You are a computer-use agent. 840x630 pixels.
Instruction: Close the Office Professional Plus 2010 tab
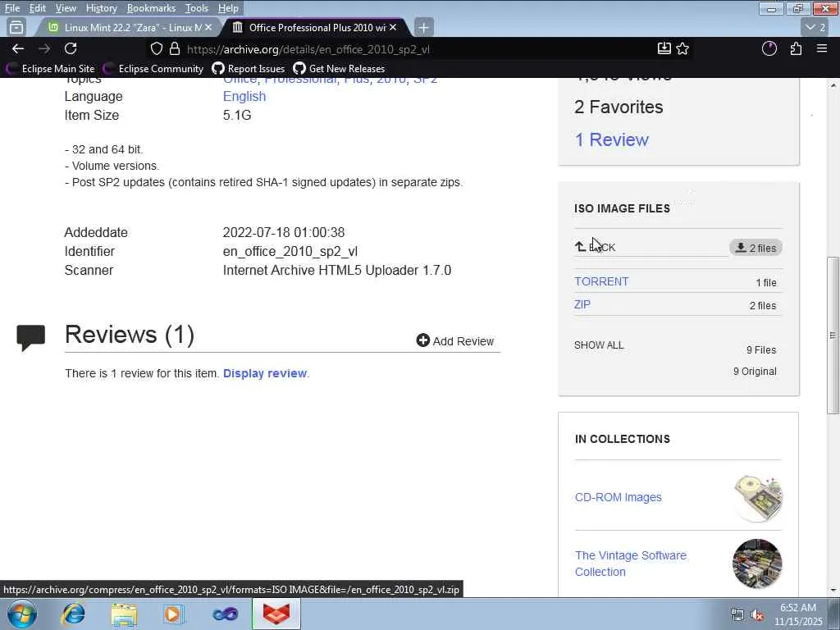393,27
